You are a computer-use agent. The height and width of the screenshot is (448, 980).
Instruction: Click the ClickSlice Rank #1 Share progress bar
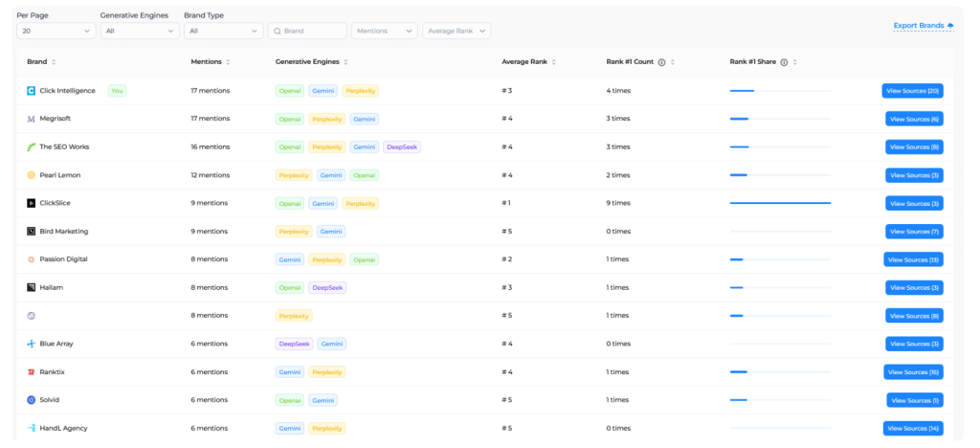(779, 203)
